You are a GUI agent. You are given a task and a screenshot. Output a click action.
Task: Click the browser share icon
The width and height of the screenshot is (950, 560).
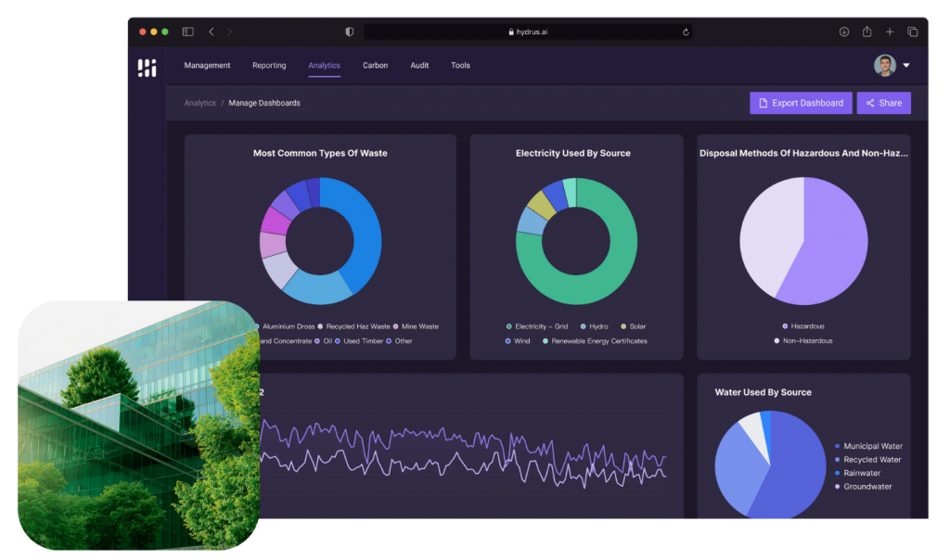867,31
